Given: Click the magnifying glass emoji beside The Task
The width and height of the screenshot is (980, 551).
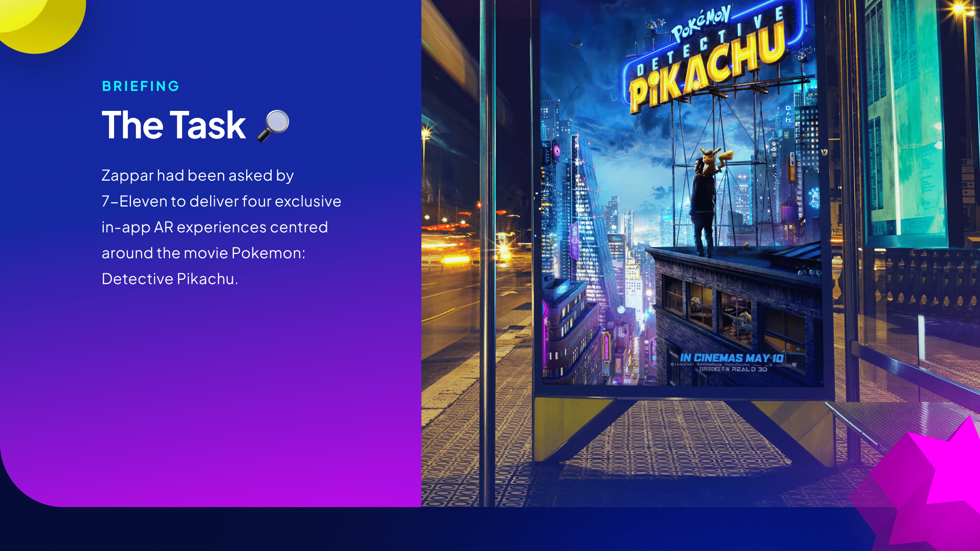Looking at the screenshot, I should click(274, 125).
